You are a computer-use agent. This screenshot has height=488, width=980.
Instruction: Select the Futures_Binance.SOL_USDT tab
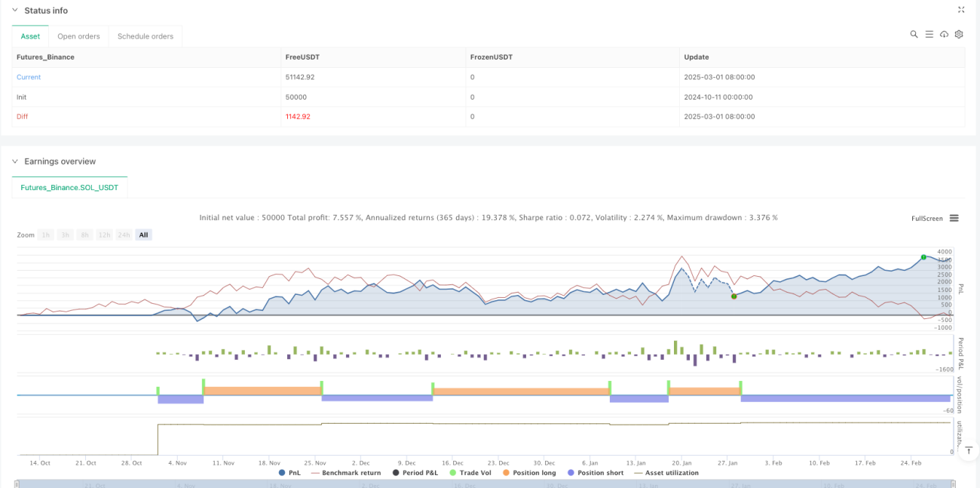pyautogui.click(x=69, y=187)
